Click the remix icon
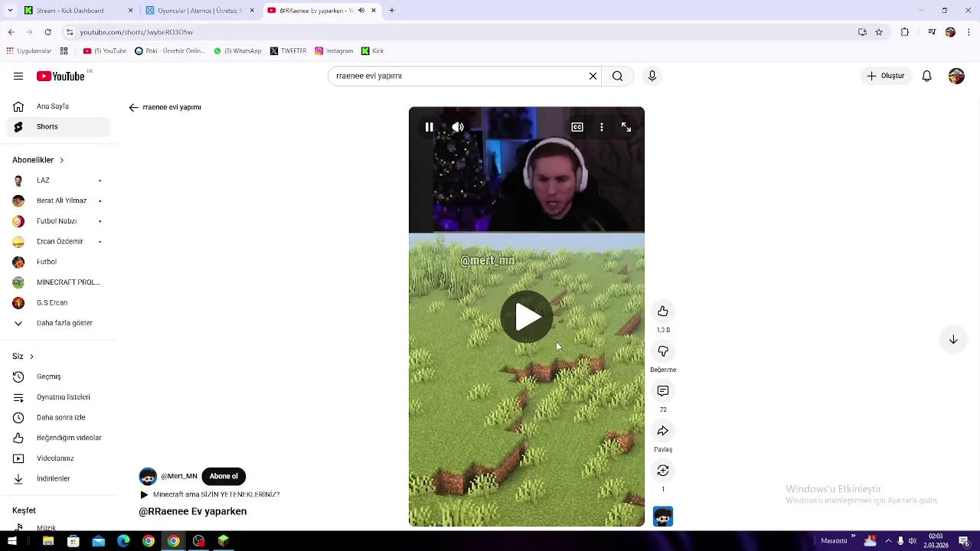 coord(663,471)
